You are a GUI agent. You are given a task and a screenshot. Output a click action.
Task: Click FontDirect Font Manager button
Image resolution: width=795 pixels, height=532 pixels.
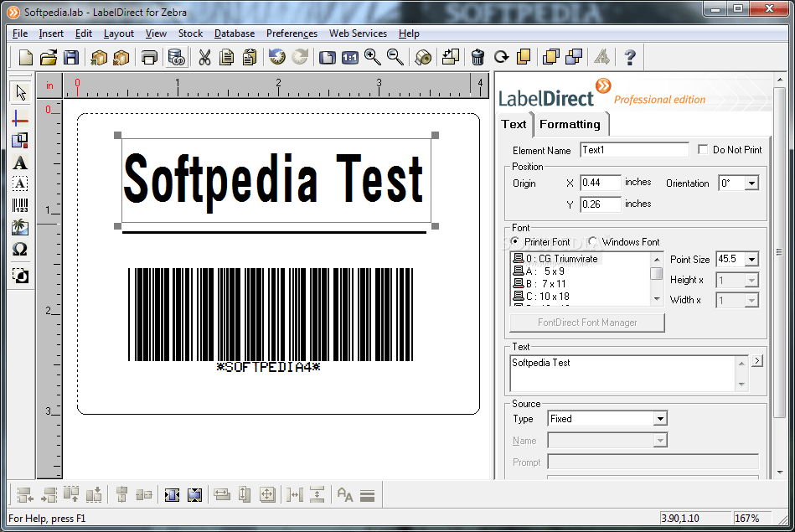pos(587,323)
